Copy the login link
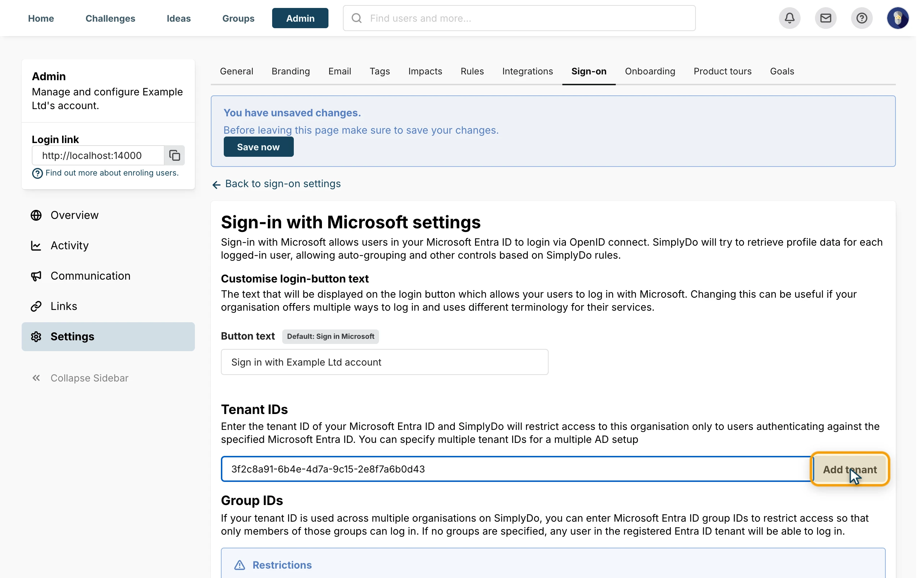924x578 pixels. [x=174, y=155]
